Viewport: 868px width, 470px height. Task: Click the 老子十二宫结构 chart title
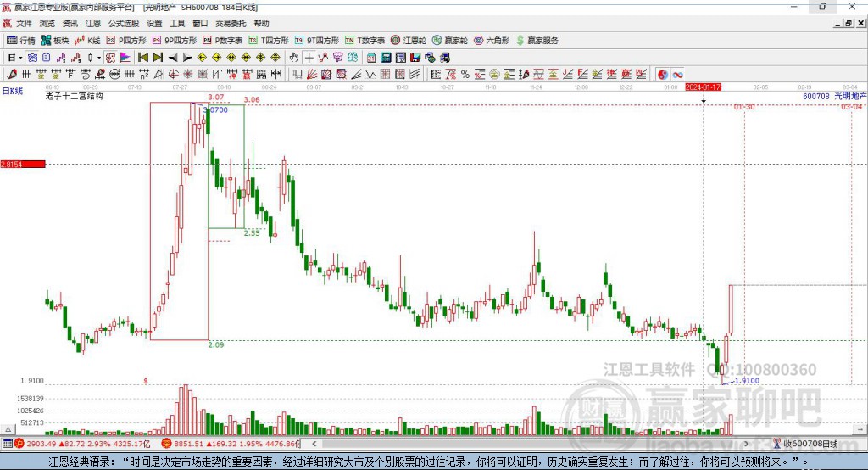[x=75, y=96]
